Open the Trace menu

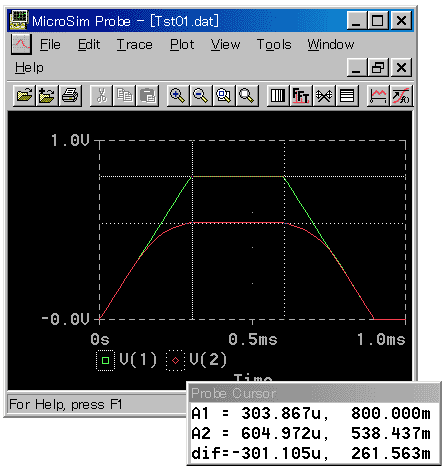134,44
